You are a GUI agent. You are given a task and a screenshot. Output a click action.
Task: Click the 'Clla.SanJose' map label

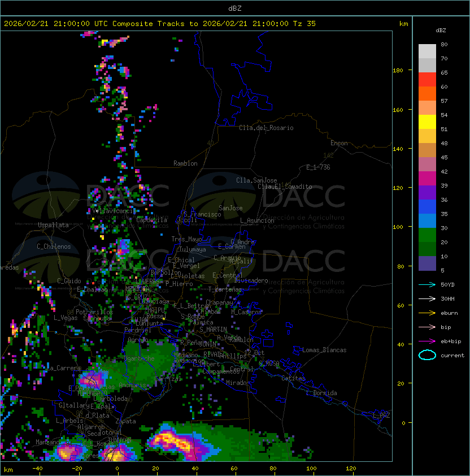[x=256, y=180]
